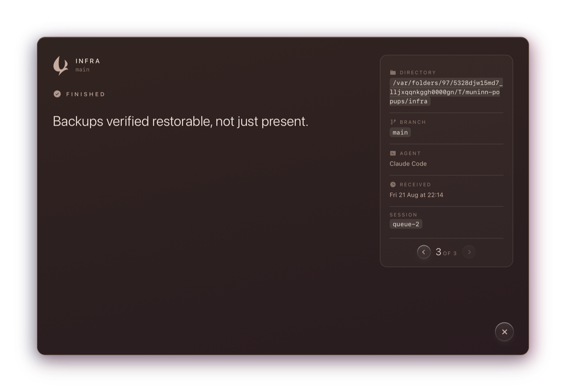This screenshot has width=566, height=392.
Task: Click the bird logo icon beside INFRA
Action: coord(61,66)
